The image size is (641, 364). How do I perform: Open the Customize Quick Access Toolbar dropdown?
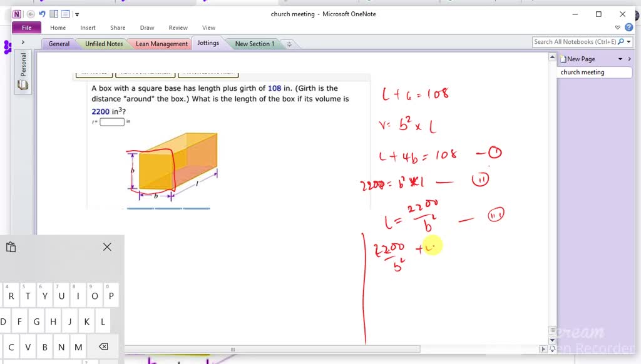pyautogui.click(x=76, y=14)
